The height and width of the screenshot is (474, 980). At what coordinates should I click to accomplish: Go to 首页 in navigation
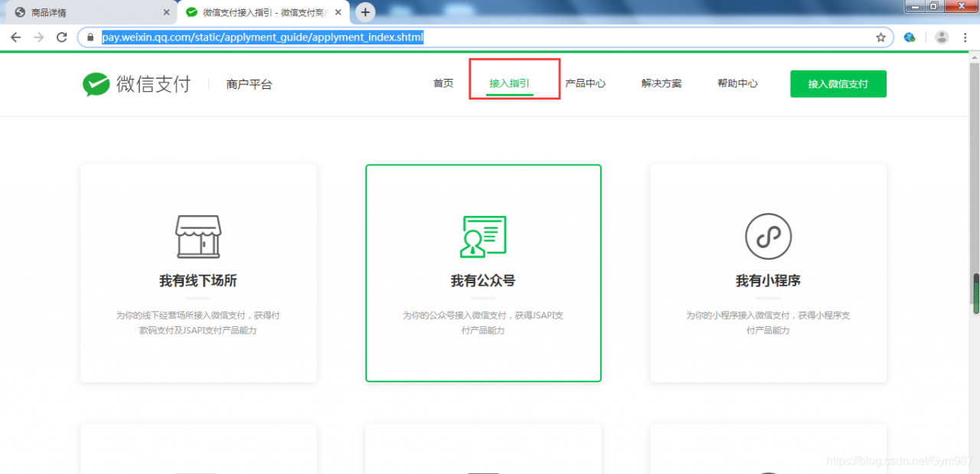pos(443,83)
